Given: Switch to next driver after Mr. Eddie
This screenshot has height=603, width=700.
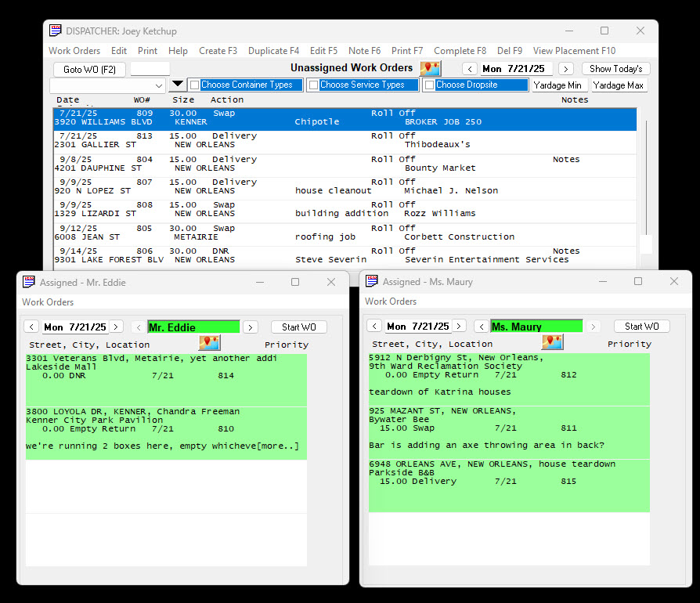Looking at the screenshot, I should pyautogui.click(x=250, y=327).
